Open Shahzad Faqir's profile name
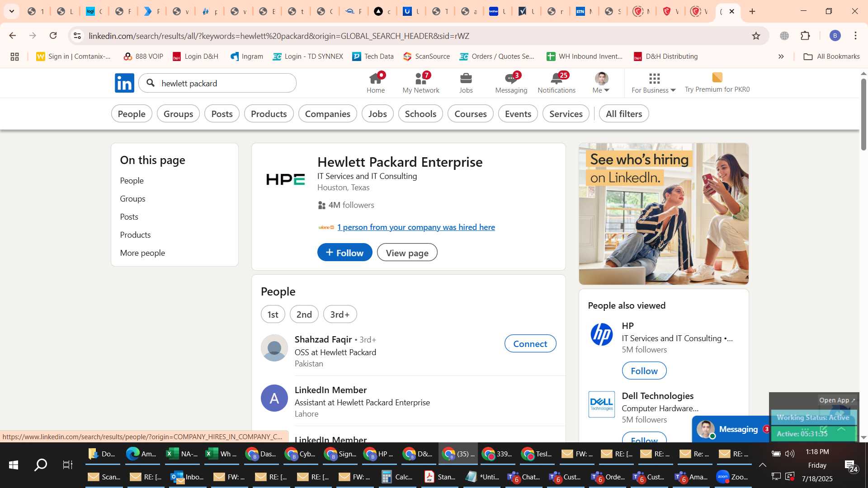The width and height of the screenshot is (868, 488). click(x=323, y=339)
